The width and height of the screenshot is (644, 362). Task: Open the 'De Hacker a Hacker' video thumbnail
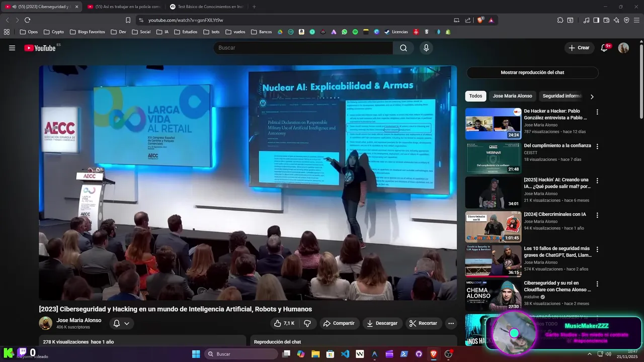click(493, 124)
